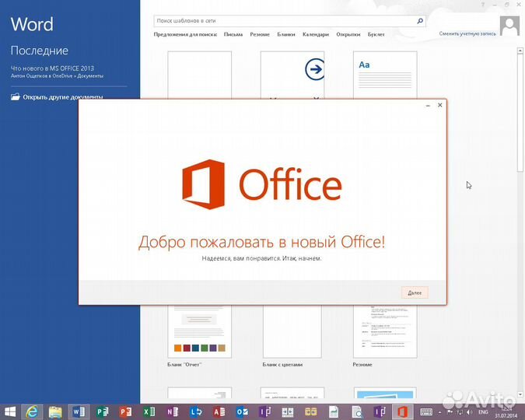This screenshot has width=525, height=420.
Task: Click the ENG language indicator
Action: click(x=483, y=412)
